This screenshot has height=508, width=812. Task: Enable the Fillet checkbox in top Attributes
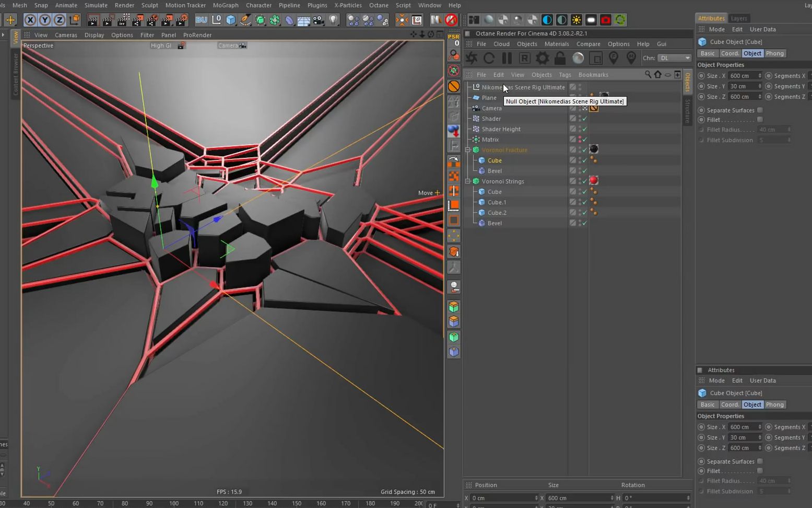pyautogui.click(x=760, y=120)
